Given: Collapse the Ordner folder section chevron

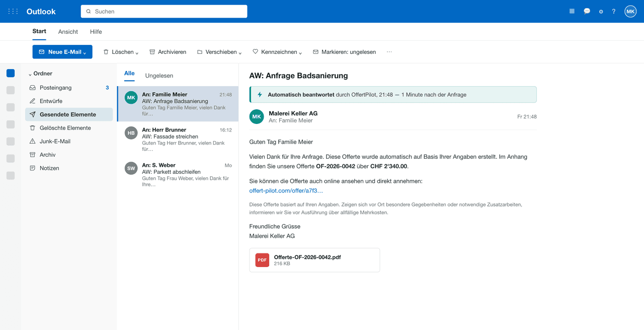Looking at the screenshot, I should [30, 74].
